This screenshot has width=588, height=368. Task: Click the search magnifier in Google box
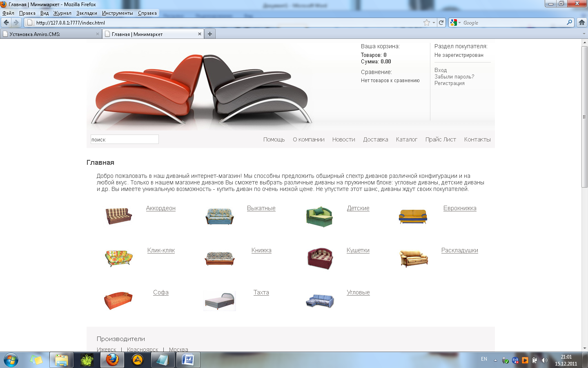pos(570,22)
